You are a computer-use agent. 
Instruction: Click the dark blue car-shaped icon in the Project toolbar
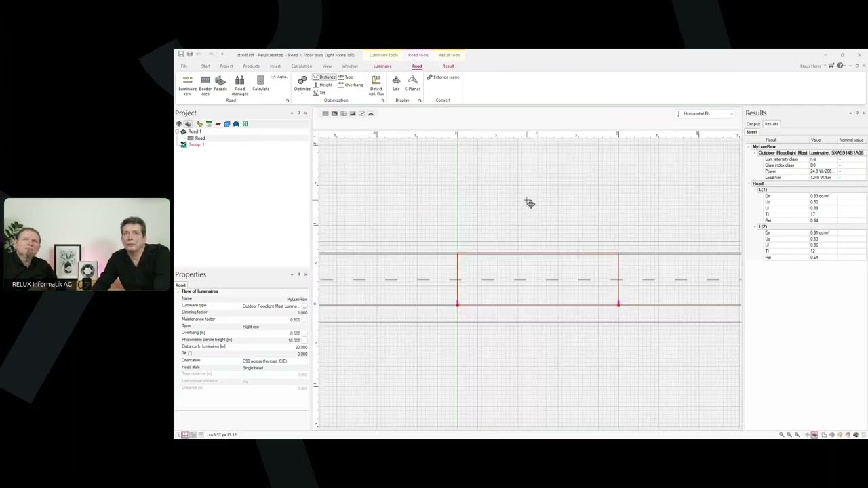pos(236,124)
